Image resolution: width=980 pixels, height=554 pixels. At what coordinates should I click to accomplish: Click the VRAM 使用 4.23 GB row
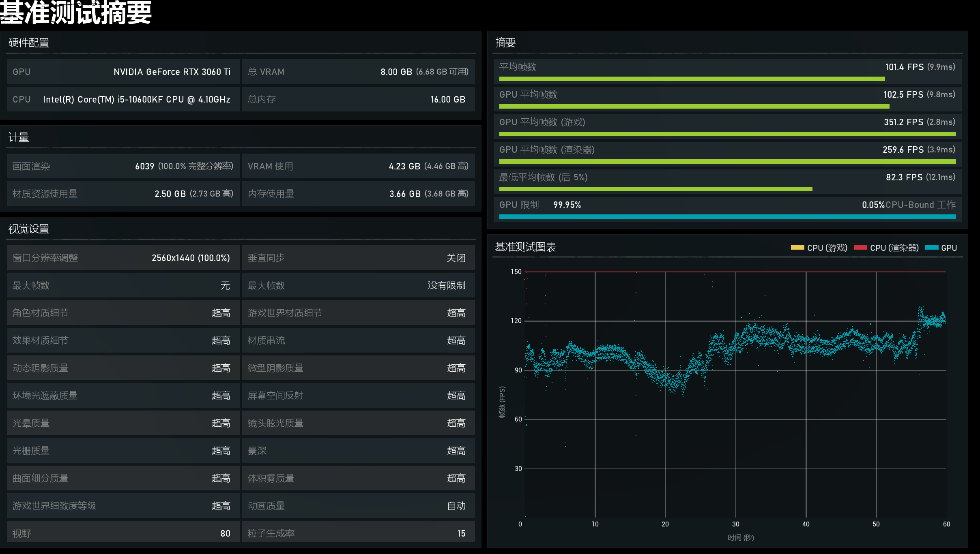pyautogui.click(x=358, y=166)
